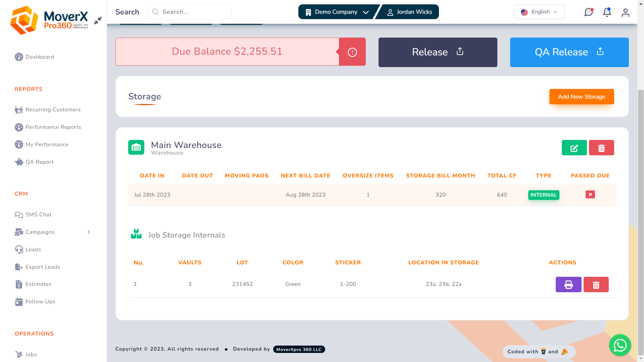
Task: Delete the job storage internal row
Action: coord(596,284)
